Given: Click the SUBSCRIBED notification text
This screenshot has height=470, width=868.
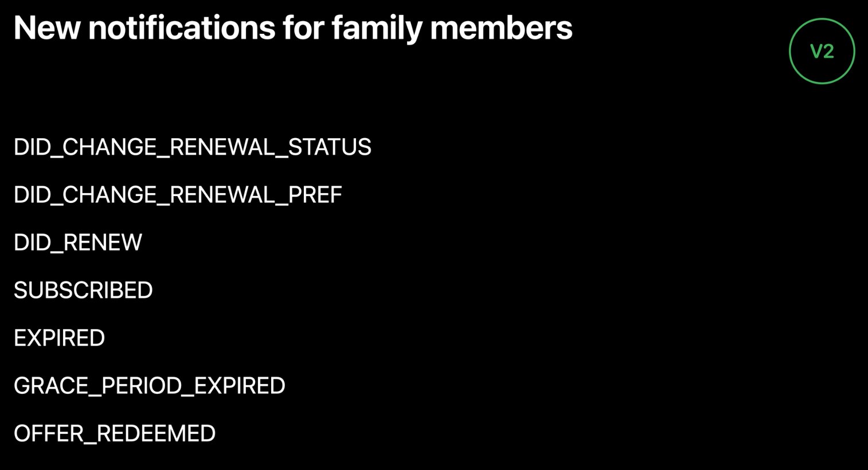Looking at the screenshot, I should (83, 290).
